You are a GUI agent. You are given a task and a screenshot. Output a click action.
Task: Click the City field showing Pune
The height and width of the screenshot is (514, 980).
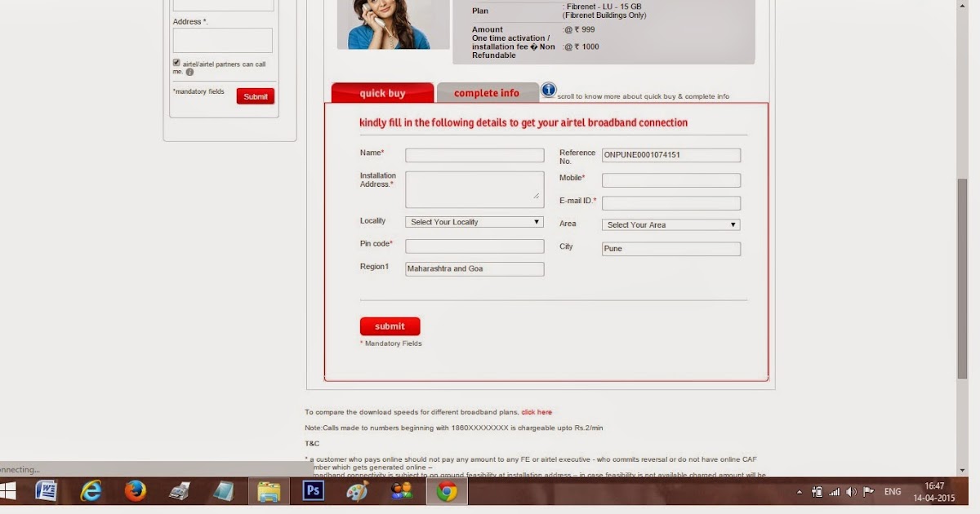point(671,249)
